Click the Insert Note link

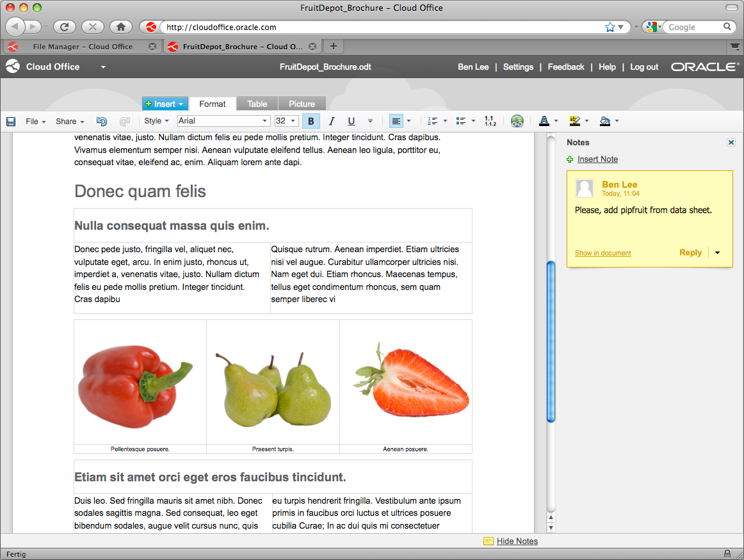[x=597, y=159]
